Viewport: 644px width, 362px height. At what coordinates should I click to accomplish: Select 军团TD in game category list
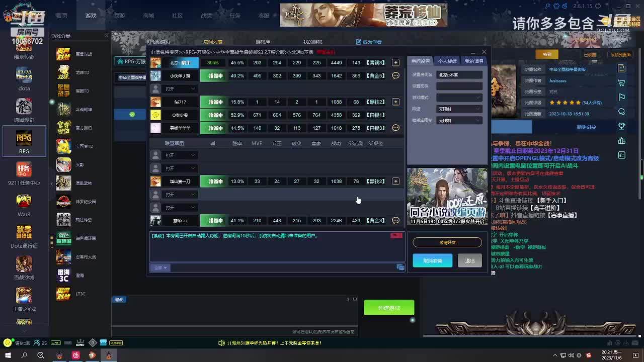tap(74, 91)
